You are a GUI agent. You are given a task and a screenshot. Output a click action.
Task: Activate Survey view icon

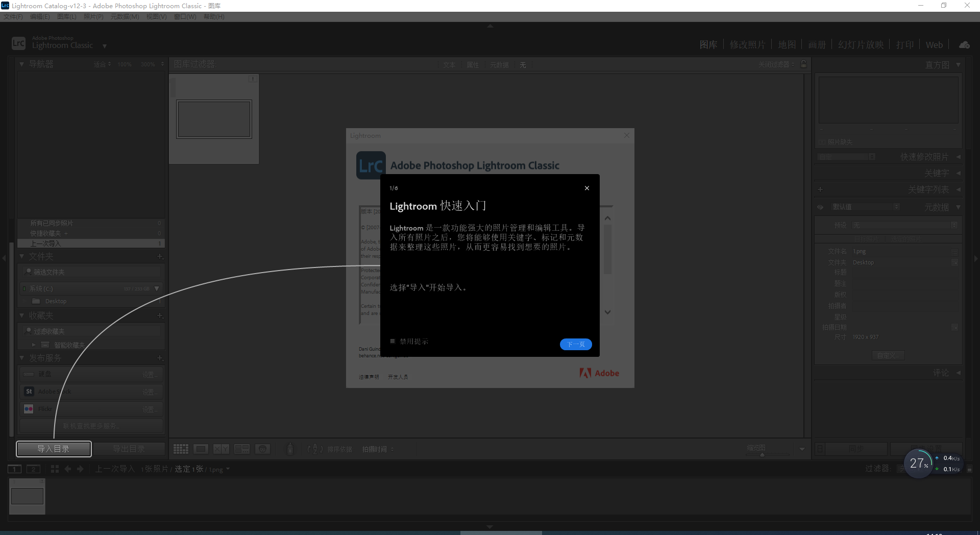(x=242, y=449)
